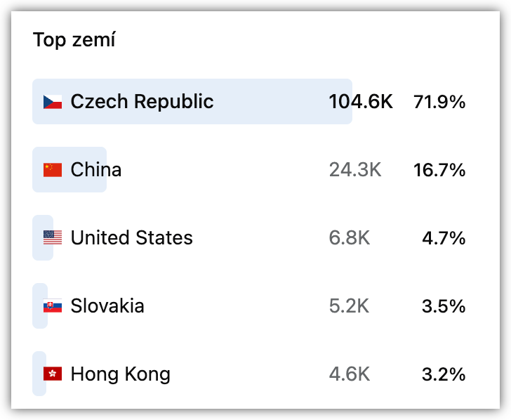Click the United States flag icon
Image resolution: width=511 pixels, height=420 pixels.
(x=53, y=237)
